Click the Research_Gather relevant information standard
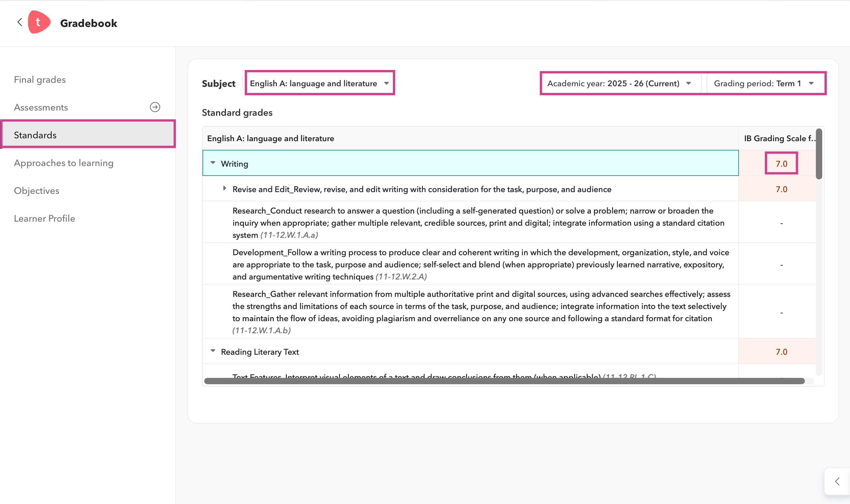This screenshot has width=850, height=504. click(481, 312)
